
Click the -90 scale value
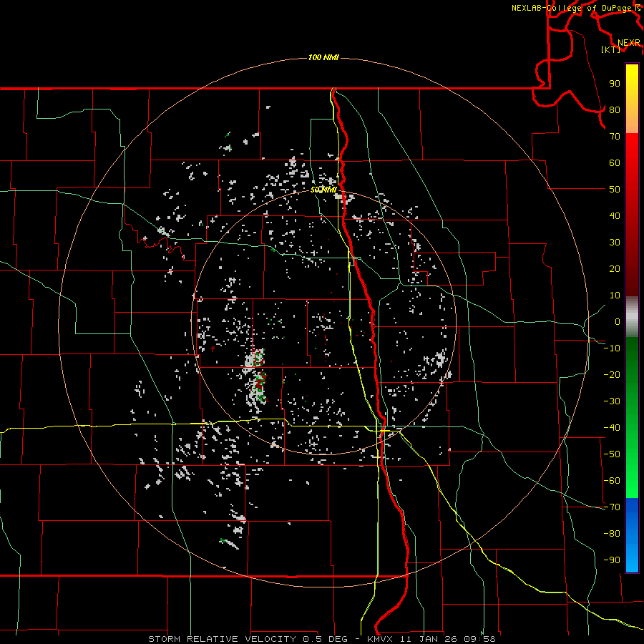(612, 560)
